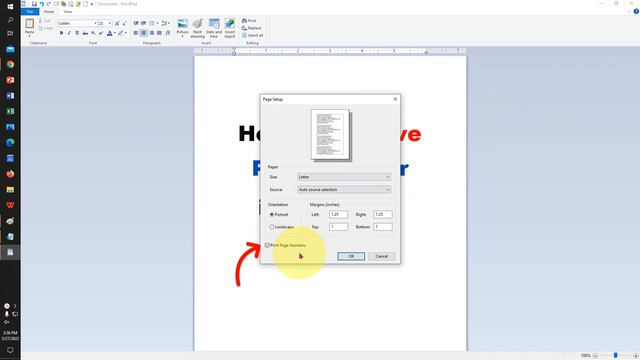Open the highlight color dropdown arrow
Screen dimensions: 640x360
[x=126, y=33]
